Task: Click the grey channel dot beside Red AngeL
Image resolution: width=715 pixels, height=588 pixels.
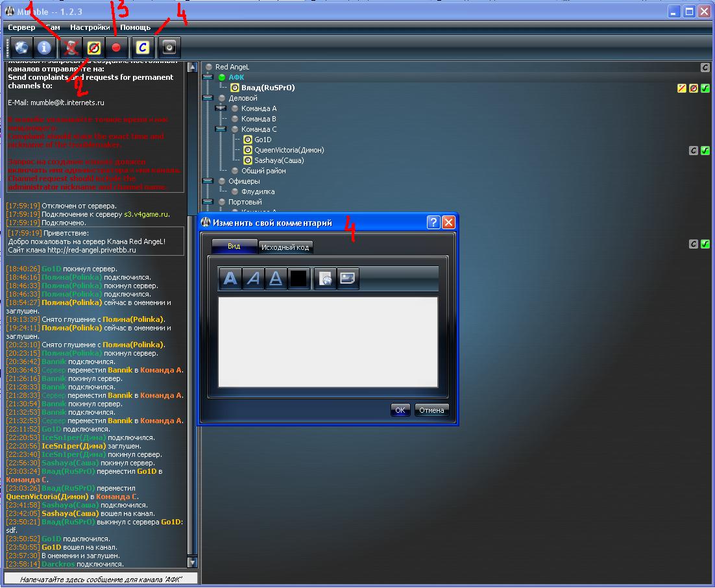Action: (x=209, y=67)
